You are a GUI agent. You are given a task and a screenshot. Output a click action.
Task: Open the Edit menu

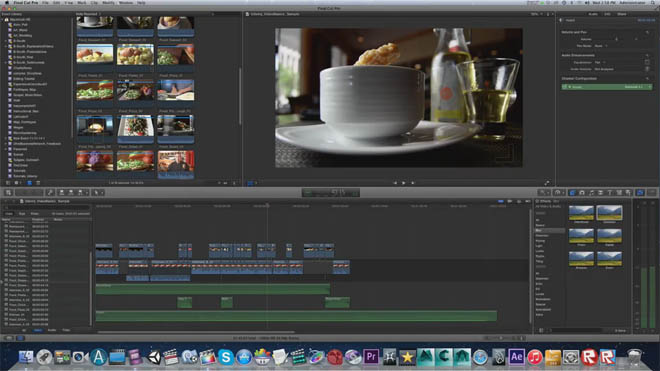pos(56,3)
